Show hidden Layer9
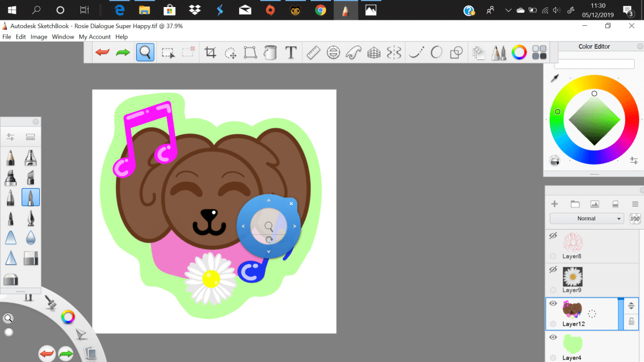Screen dimensions: 644x362 [x=553, y=270]
